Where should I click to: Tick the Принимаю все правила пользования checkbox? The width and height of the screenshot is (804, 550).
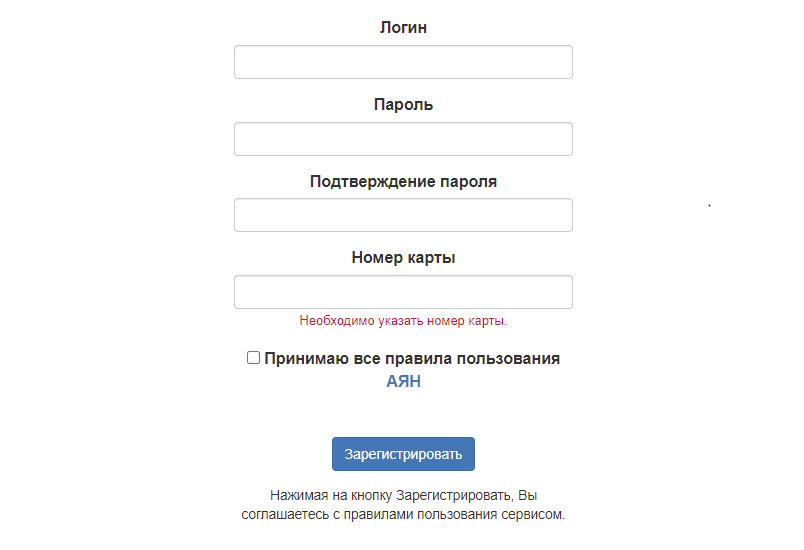point(254,358)
